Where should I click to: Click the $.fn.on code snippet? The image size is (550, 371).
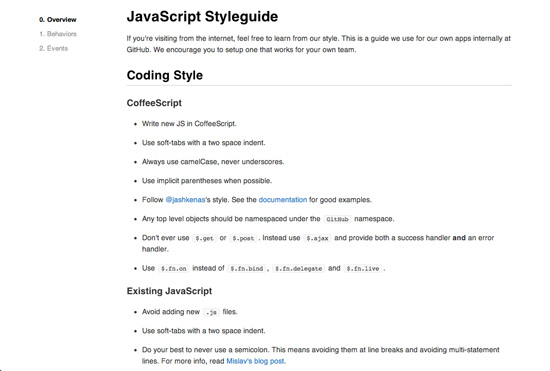pos(173,269)
